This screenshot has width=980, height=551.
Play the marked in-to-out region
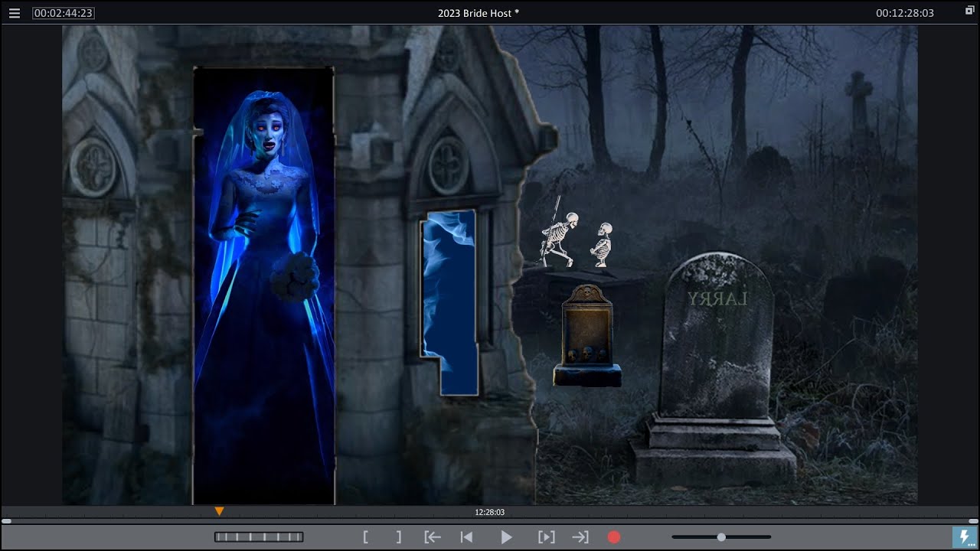click(x=546, y=537)
